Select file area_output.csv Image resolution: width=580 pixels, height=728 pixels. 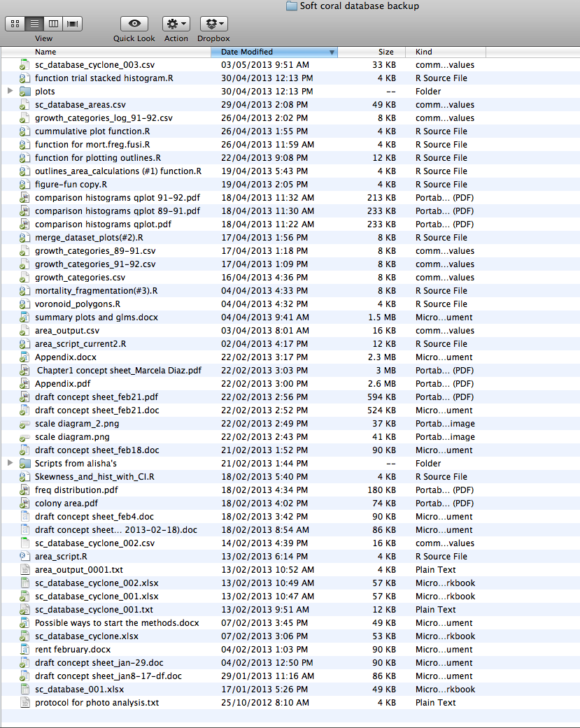point(67,331)
